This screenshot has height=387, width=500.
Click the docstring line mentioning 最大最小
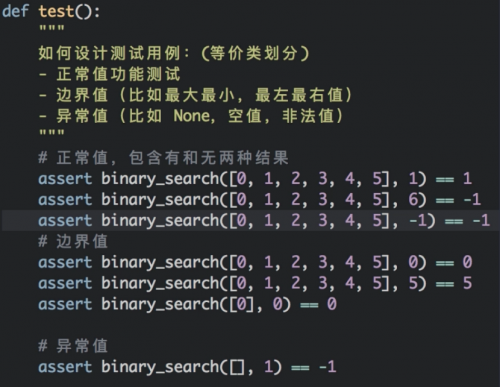195,95
